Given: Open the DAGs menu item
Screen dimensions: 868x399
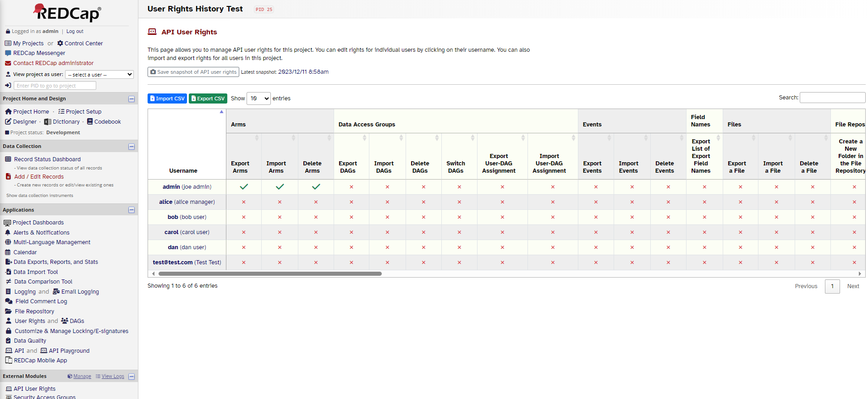Looking at the screenshot, I should point(77,321).
